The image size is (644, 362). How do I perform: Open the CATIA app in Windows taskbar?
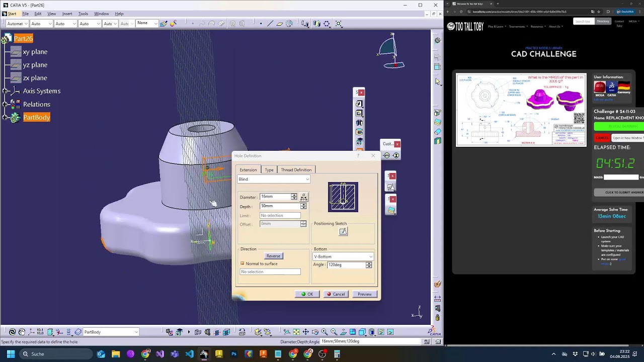tap(204, 354)
